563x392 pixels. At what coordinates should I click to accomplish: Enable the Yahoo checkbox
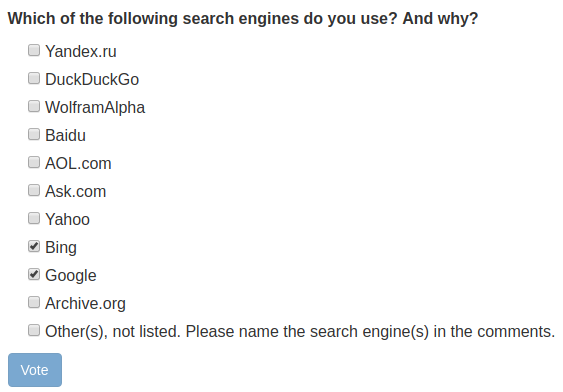[34, 218]
